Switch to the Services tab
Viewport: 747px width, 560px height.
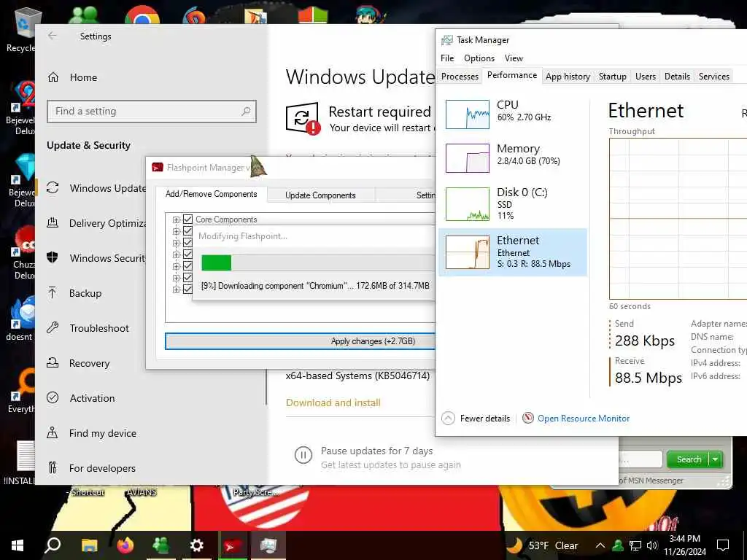point(713,77)
